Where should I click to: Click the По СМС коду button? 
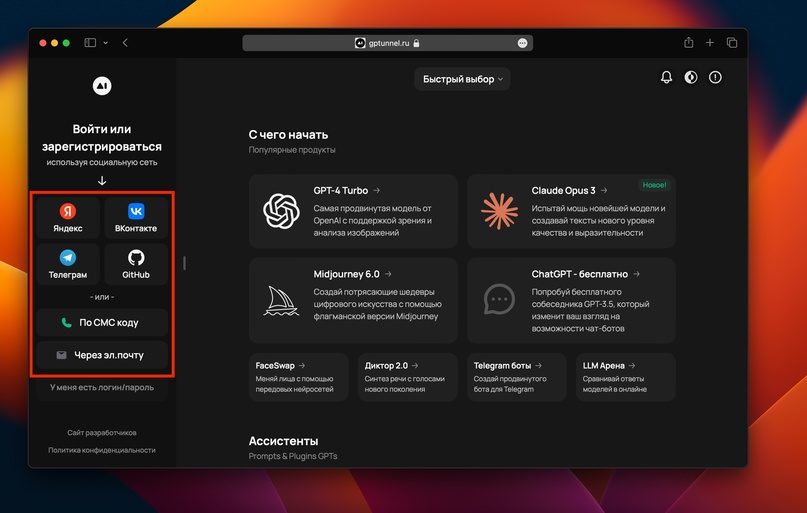click(102, 323)
